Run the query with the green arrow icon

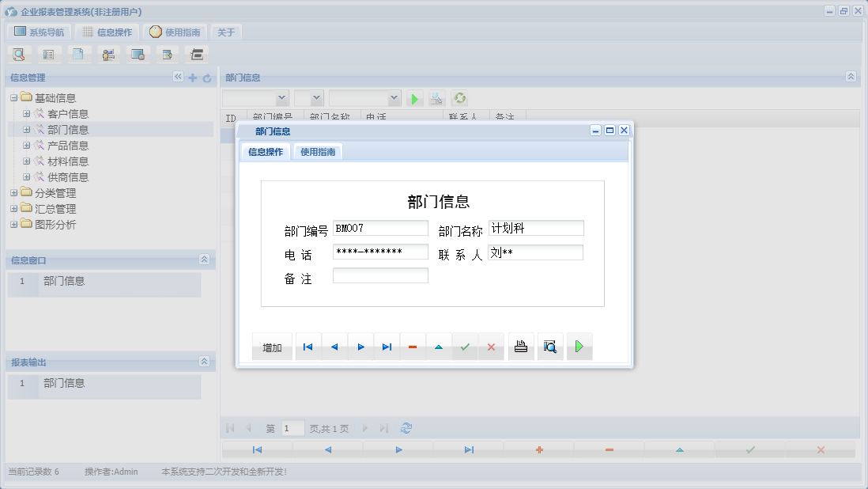[x=415, y=98]
